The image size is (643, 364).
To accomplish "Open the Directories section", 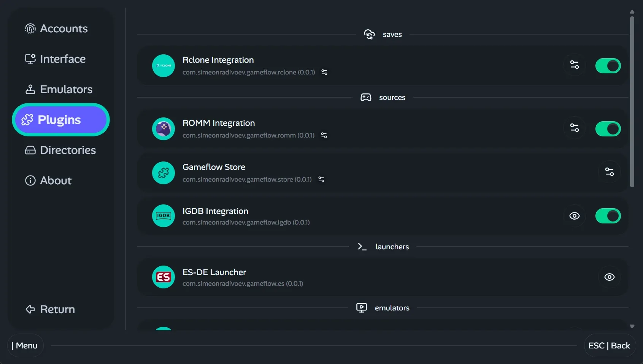I will click(x=61, y=150).
